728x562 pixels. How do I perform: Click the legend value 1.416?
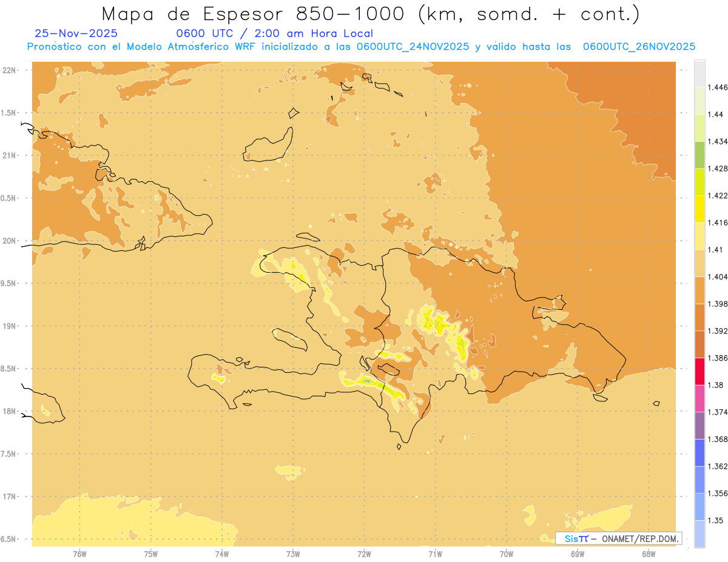click(718, 222)
